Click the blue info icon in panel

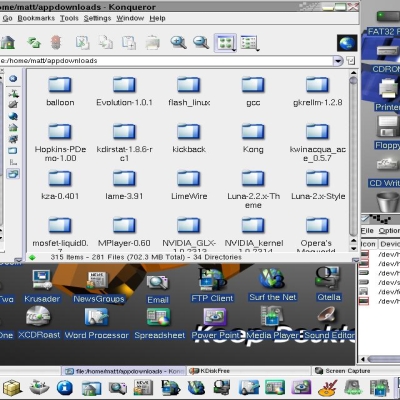pyautogui.click(x=65, y=388)
